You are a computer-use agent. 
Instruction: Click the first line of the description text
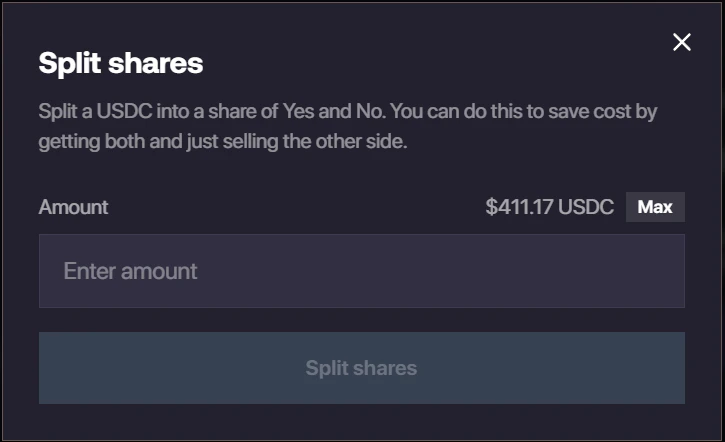(x=347, y=111)
